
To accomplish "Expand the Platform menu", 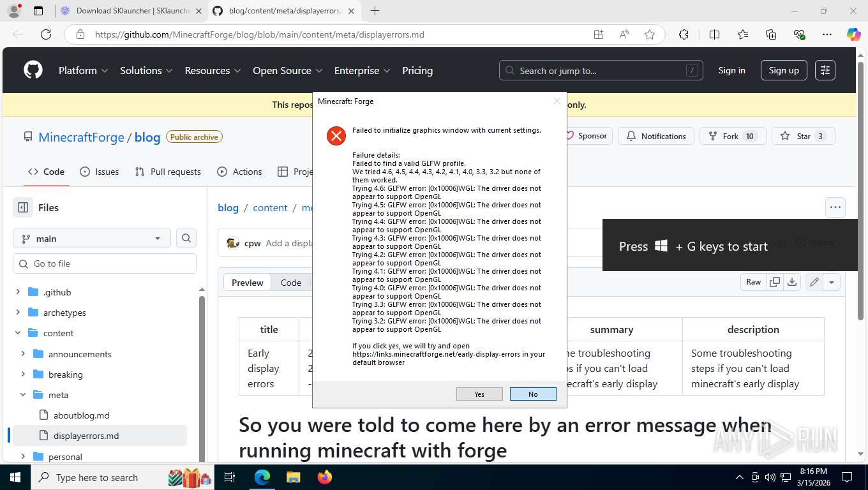I will (83, 70).
